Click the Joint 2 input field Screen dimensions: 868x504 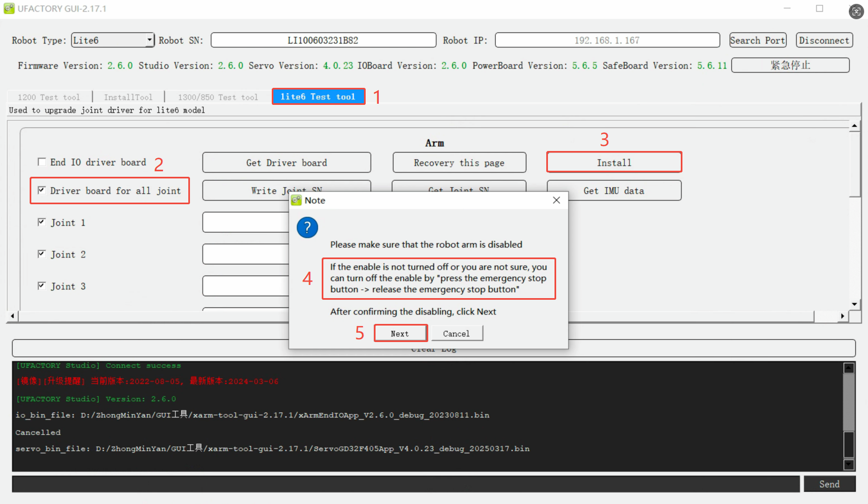tap(246, 254)
